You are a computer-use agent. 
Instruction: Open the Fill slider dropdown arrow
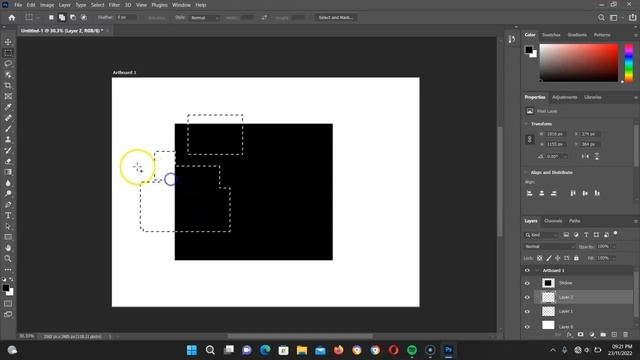pos(613,258)
